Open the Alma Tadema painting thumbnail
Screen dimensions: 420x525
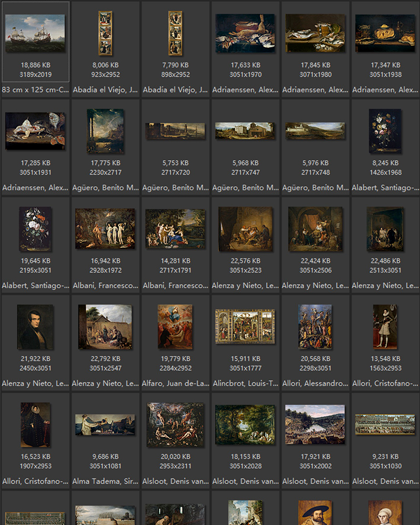click(105, 425)
